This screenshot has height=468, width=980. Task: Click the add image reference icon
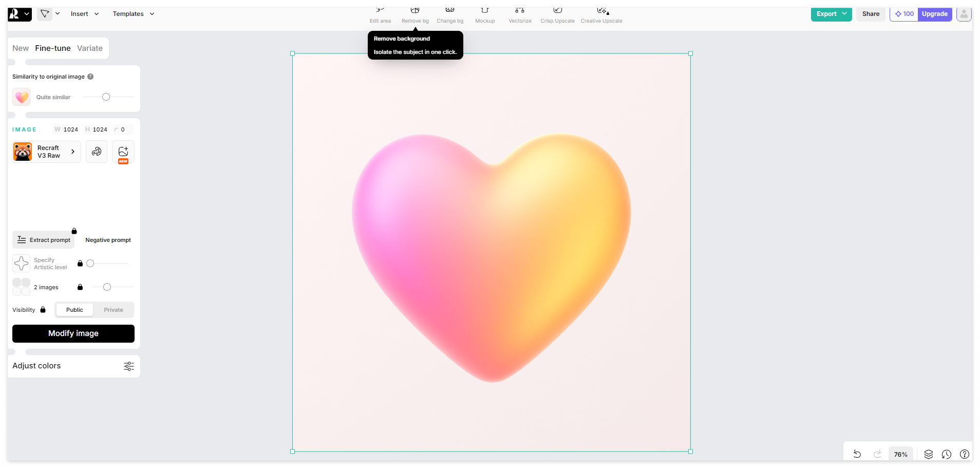123,152
